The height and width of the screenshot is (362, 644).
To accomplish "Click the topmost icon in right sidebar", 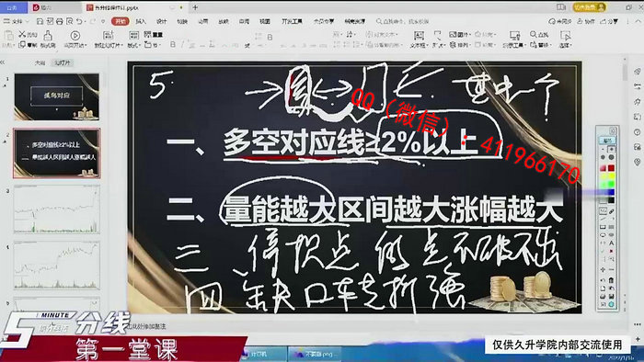I will click(x=637, y=72).
